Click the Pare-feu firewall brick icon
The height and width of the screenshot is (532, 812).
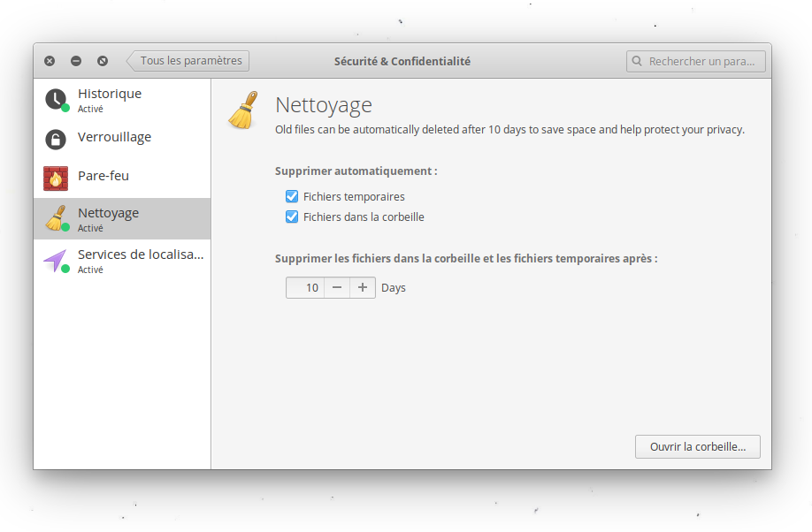(56, 178)
